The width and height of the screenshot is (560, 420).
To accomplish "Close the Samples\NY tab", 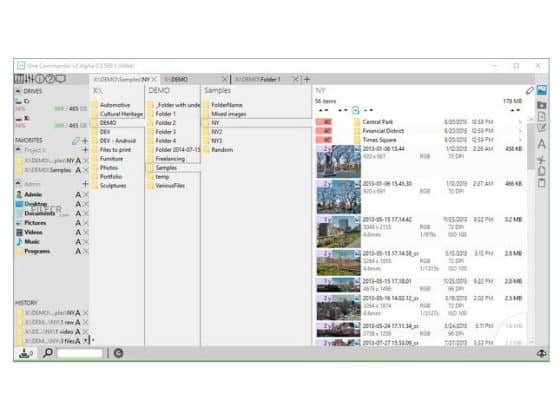I will [x=155, y=79].
